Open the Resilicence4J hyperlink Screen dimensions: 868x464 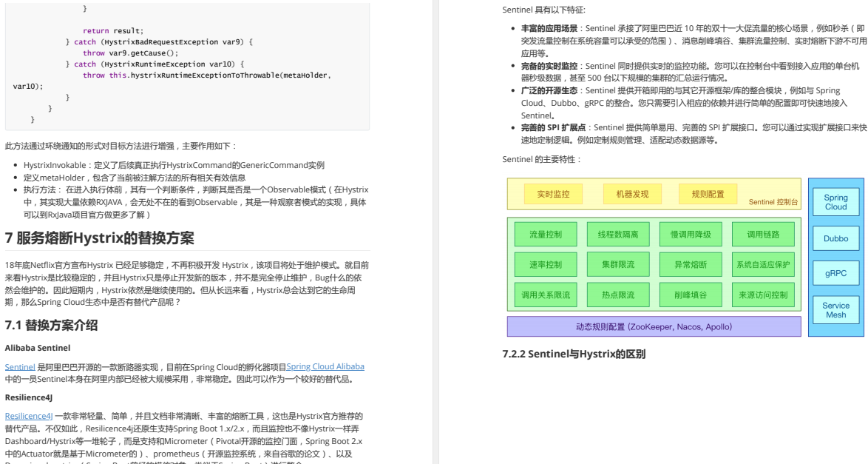tap(29, 417)
